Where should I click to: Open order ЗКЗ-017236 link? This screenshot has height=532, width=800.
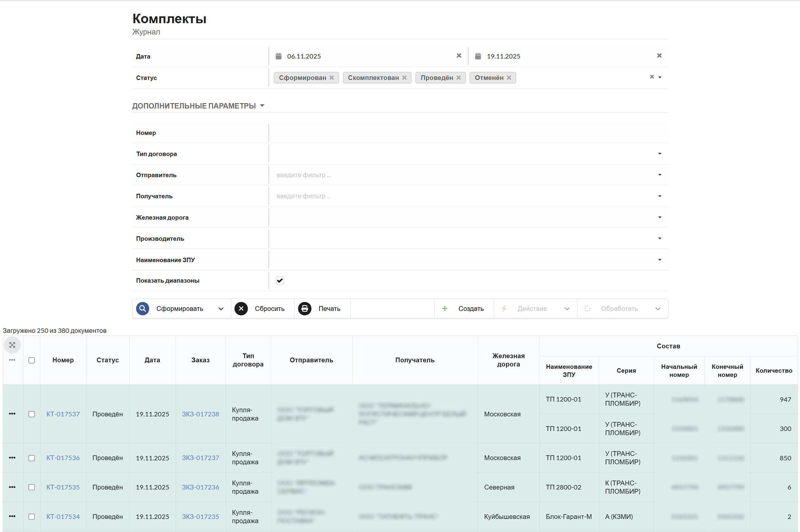[x=201, y=487]
